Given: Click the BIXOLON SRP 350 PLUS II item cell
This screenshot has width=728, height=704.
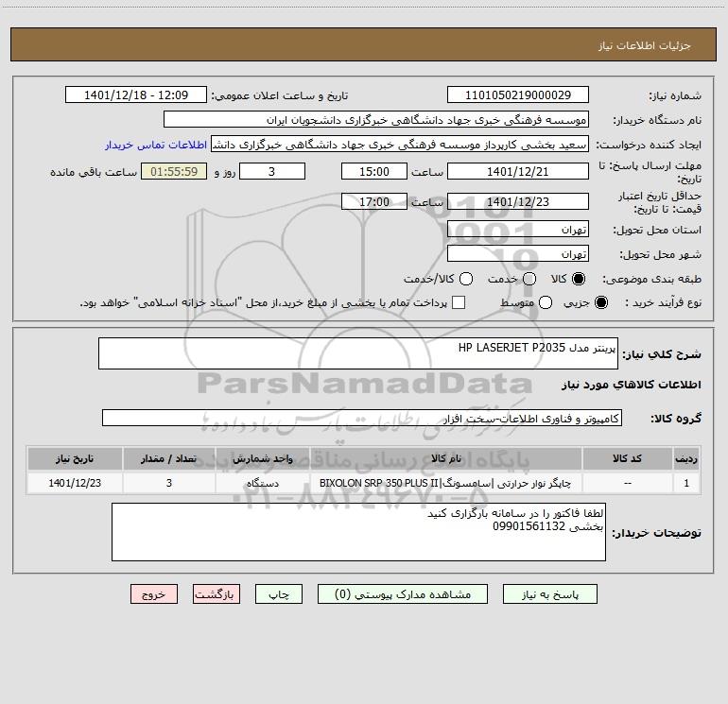Looking at the screenshot, I should pyautogui.click(x=445, y=483).
